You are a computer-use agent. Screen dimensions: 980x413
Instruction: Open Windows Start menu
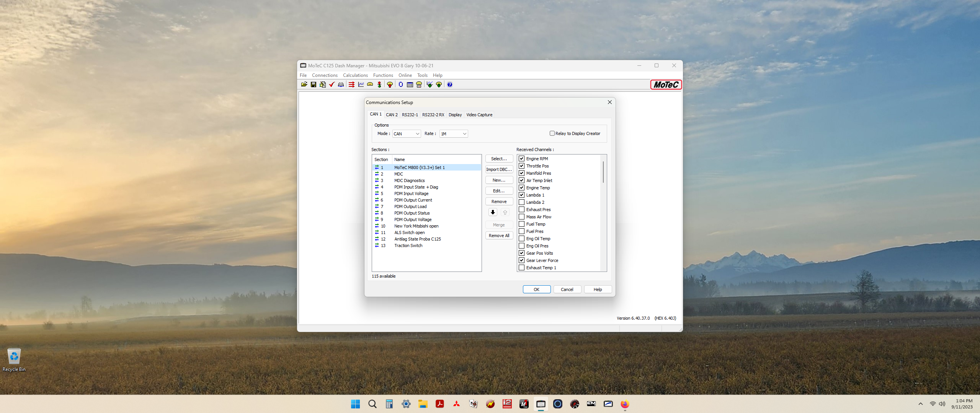click(x=356, y=404)
